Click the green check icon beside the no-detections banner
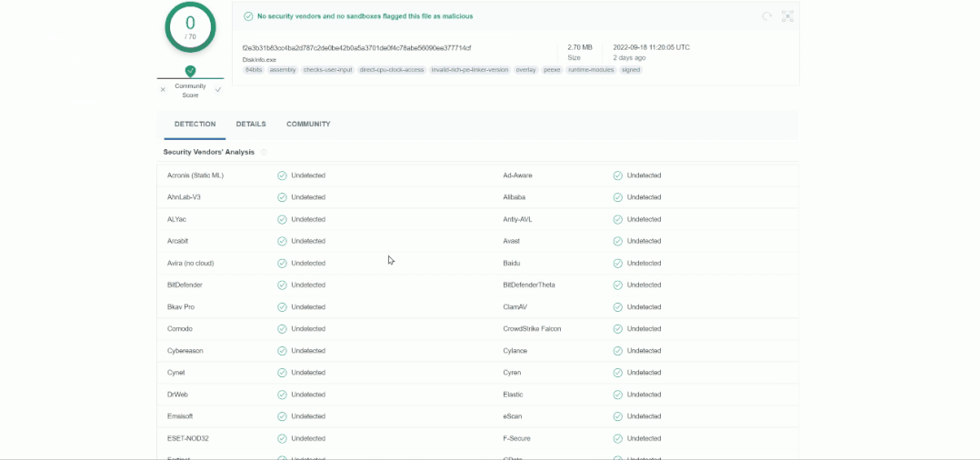 coord(249,16)
